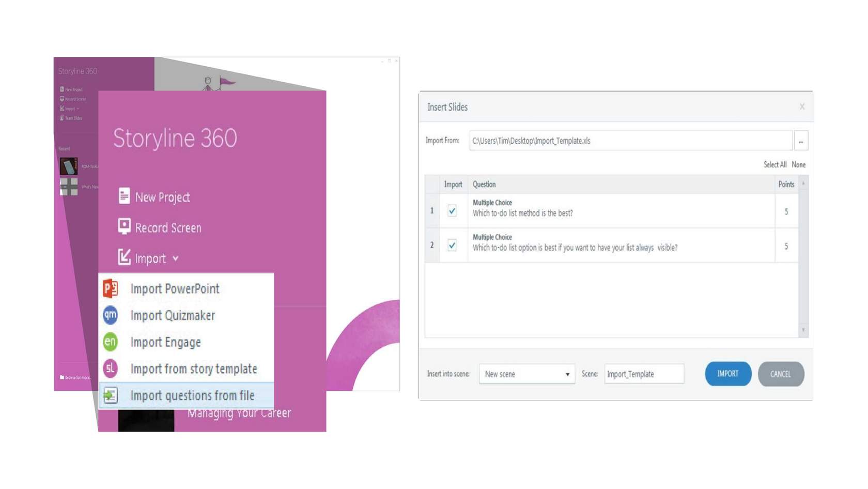Click the Engage en icon

pyautogui.click(x=110, y=342)
